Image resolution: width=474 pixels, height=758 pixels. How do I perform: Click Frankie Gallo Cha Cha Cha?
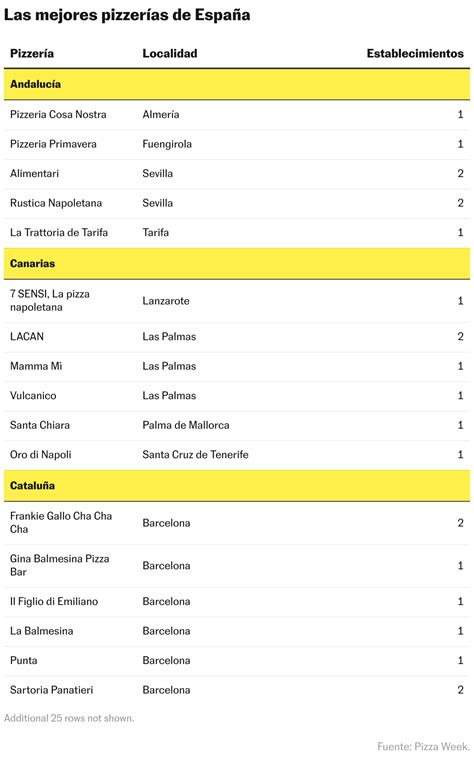coord(61,523)
